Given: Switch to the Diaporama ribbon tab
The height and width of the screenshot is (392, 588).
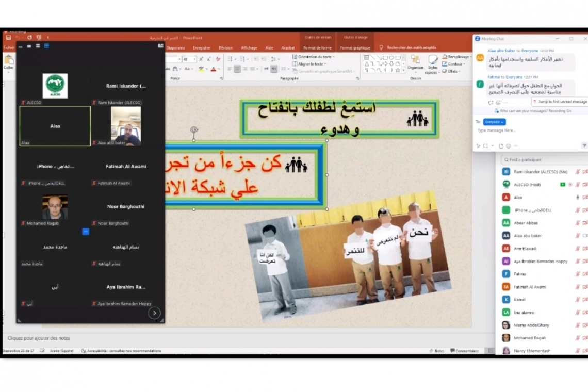Looking at the screenshot, I should point(175,48).
